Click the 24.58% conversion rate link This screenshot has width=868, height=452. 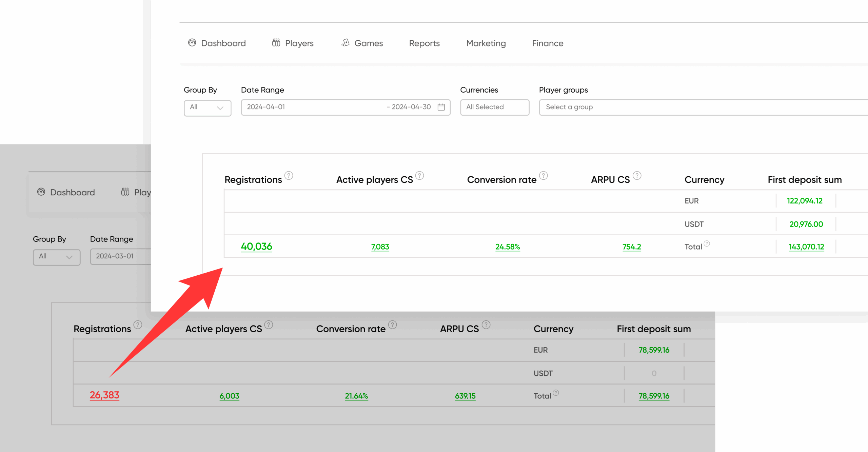pyautogui.click(x=507, y=247)
